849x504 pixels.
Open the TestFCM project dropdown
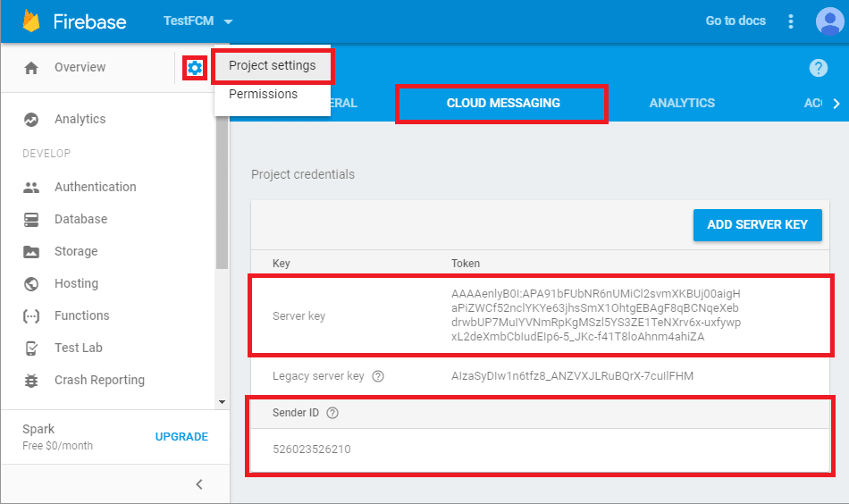198,21
